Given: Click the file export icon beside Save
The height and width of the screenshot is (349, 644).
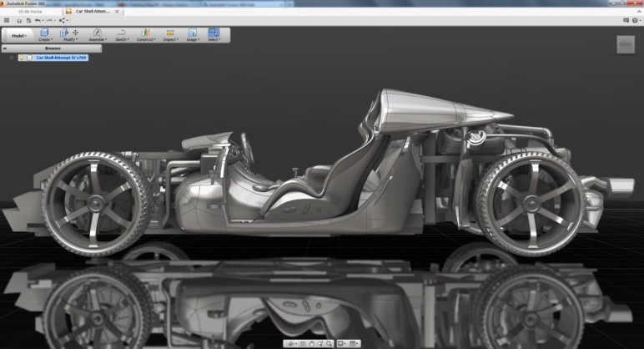Looking at the screenshot, I should coord(28,21).
